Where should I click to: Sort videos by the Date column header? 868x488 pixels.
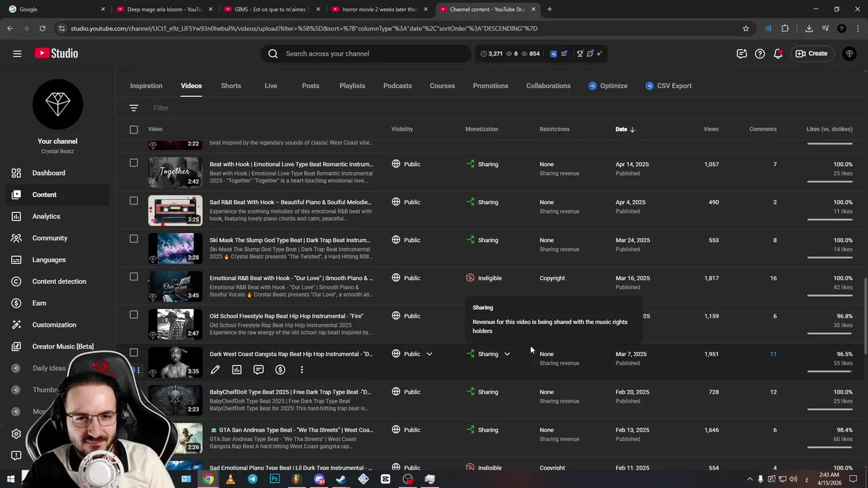(x=625, y=129)
